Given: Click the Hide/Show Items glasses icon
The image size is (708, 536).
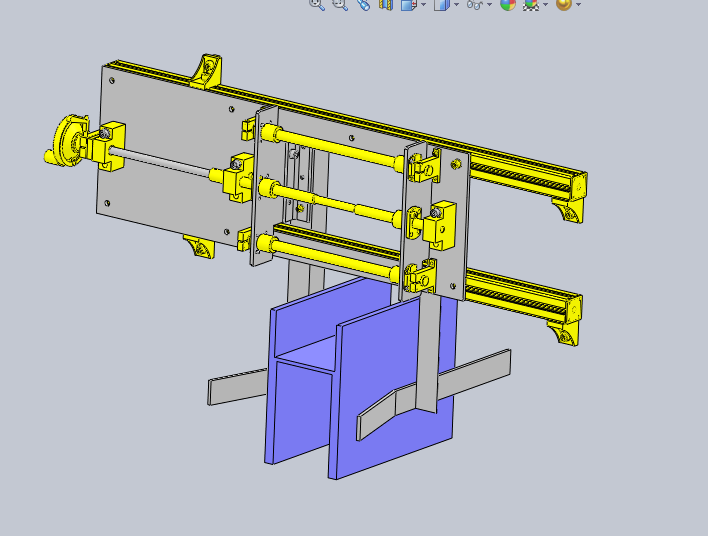Looking at the screenshot, I should [x=475, y=4].
